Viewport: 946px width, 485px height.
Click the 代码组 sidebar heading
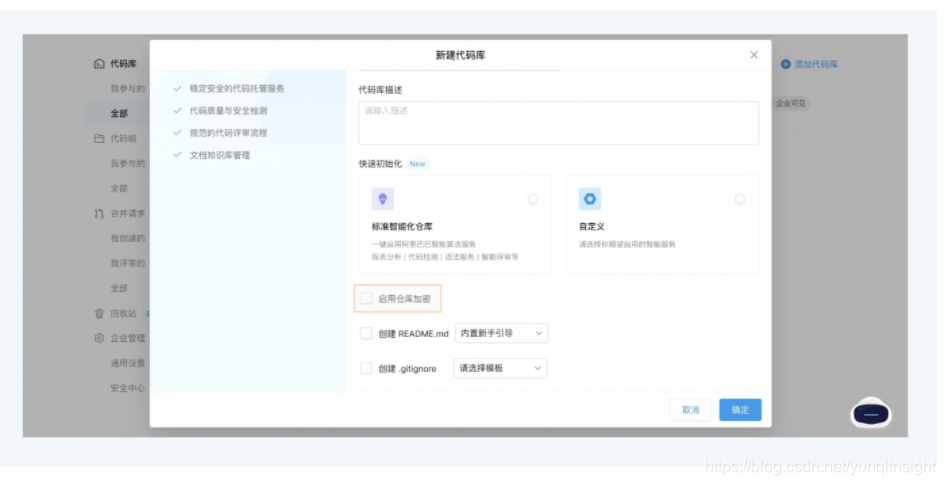point(123,138)
